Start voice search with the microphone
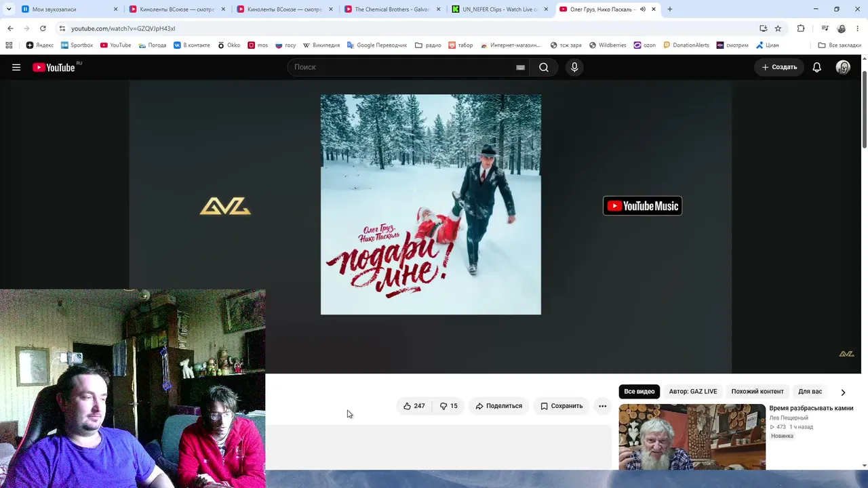Screen dimensions: 868x488 (x=574, y=67)
